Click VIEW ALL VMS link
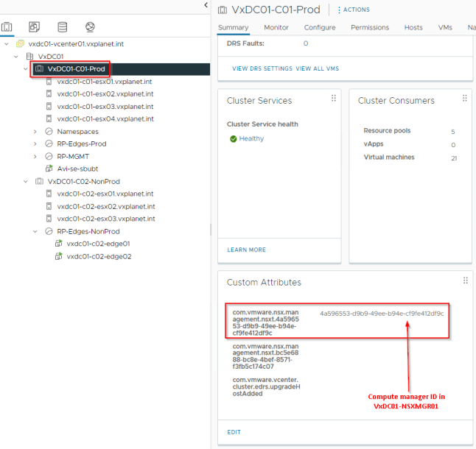 [x=318, y=68]
